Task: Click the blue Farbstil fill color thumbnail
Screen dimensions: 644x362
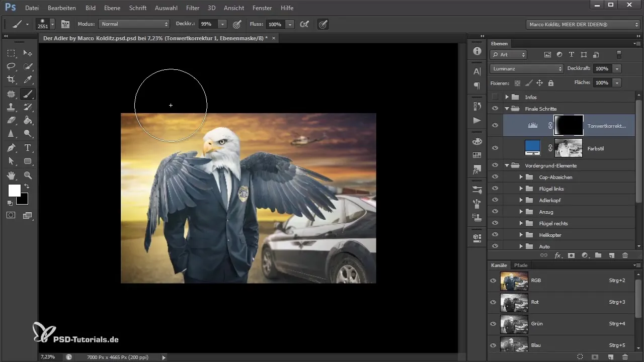Action: tap(532, 148)
